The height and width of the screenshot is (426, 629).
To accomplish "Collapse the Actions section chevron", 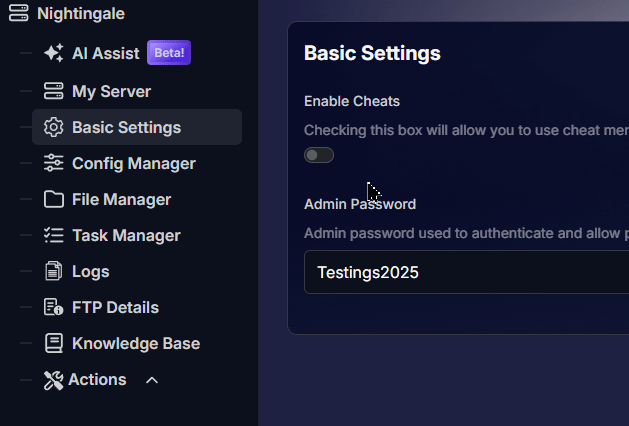I will coord(152,380).
